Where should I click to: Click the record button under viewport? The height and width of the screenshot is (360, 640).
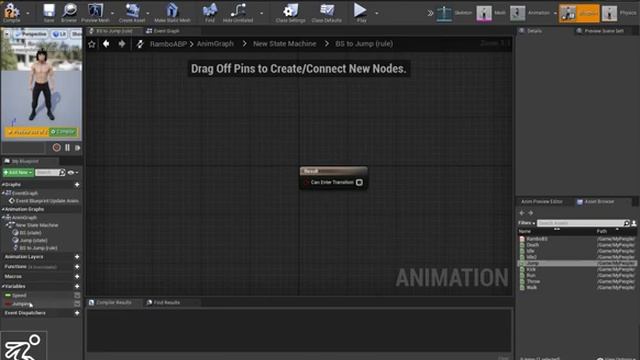(x=57, y=147)
